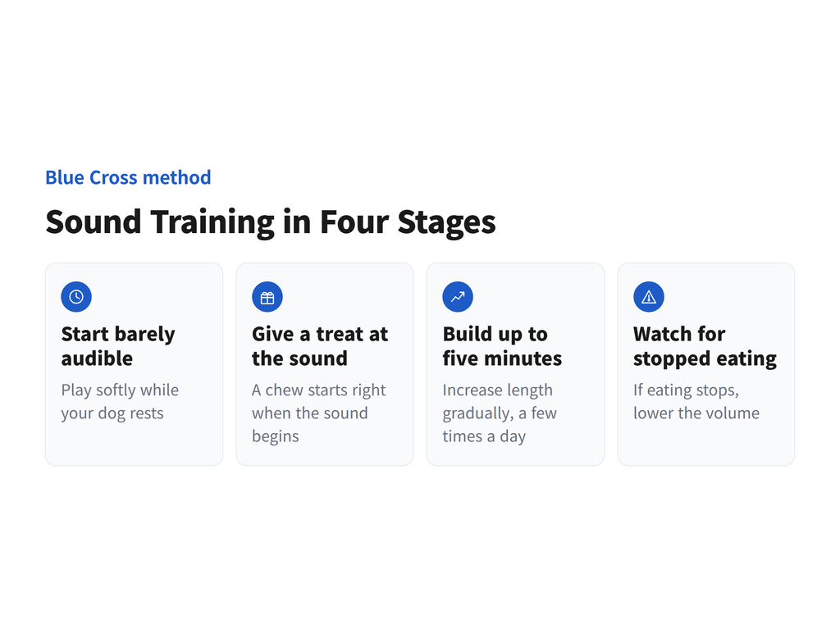Click 'times a day' text in third card

point(484,436)
